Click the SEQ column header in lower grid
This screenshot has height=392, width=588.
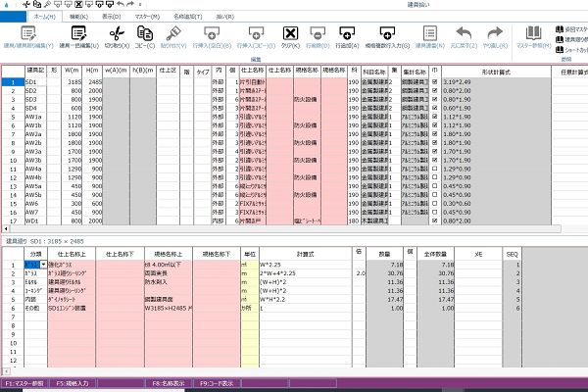pyautogui.click(x=512, y=254)
